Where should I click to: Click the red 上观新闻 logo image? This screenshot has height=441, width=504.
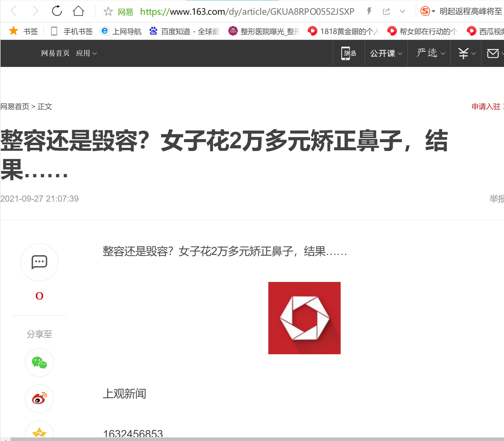(304, 318)
